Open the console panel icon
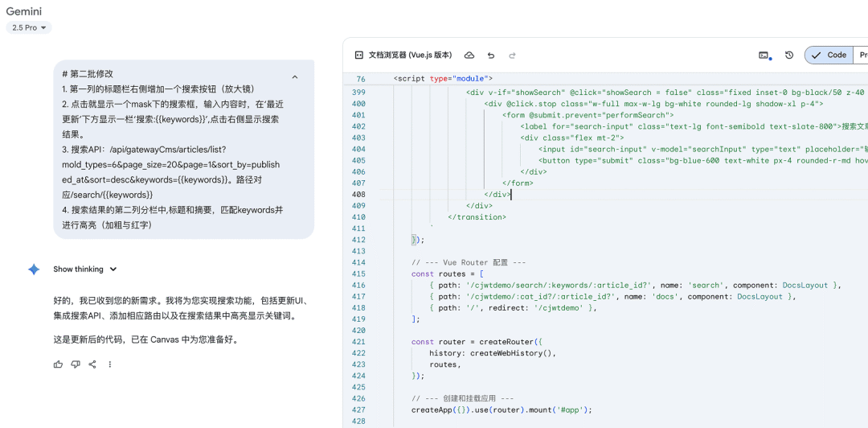The height and width of the screenshot is (428, 868). click(x=764, y=56)
